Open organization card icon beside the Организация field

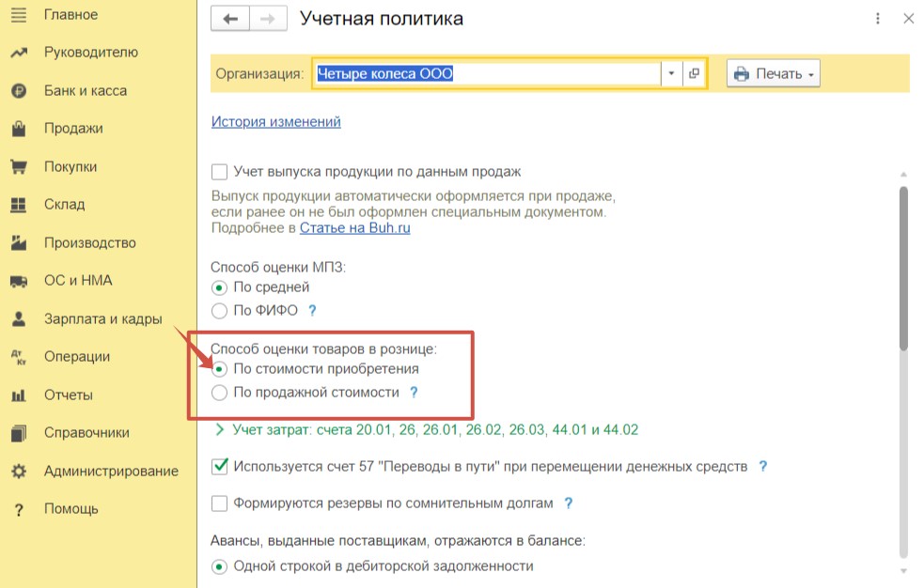coord(695,73)
